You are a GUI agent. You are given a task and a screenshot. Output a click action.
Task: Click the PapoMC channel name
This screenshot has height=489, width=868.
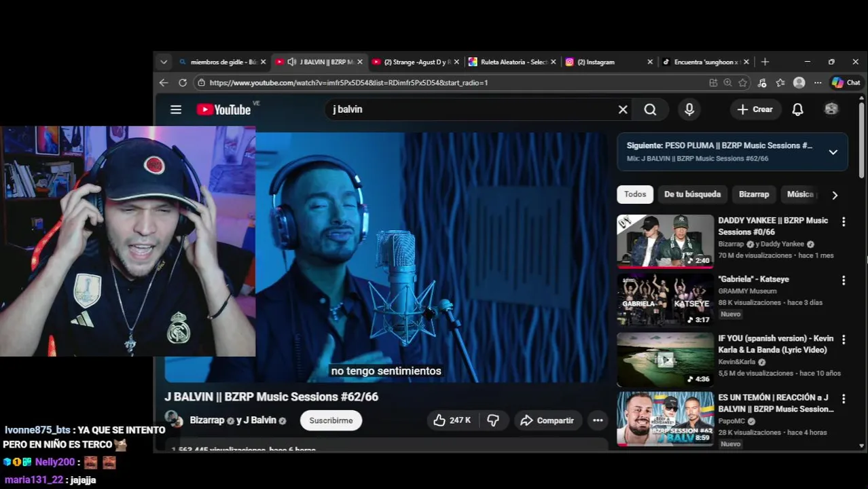[x=731, y=421]
